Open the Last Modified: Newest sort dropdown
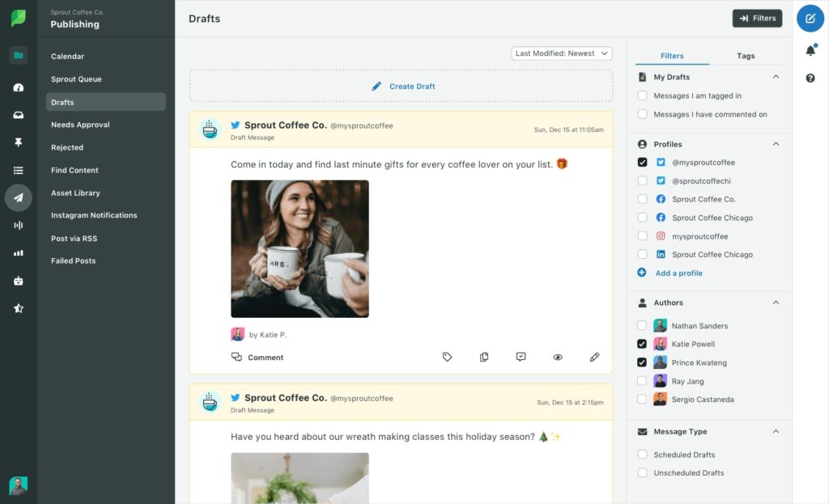 561,52
